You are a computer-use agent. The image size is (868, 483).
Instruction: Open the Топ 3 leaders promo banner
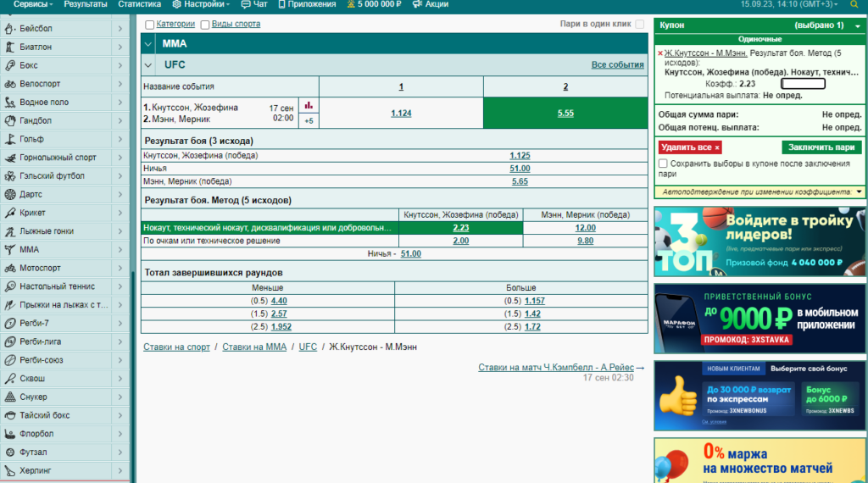[759, 241]
